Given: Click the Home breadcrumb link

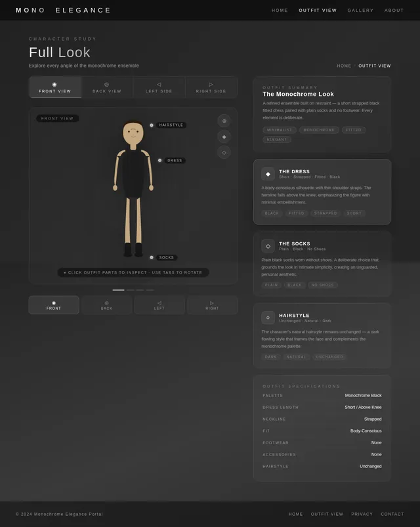Looking at the screenshot, I should click(344, 66).
